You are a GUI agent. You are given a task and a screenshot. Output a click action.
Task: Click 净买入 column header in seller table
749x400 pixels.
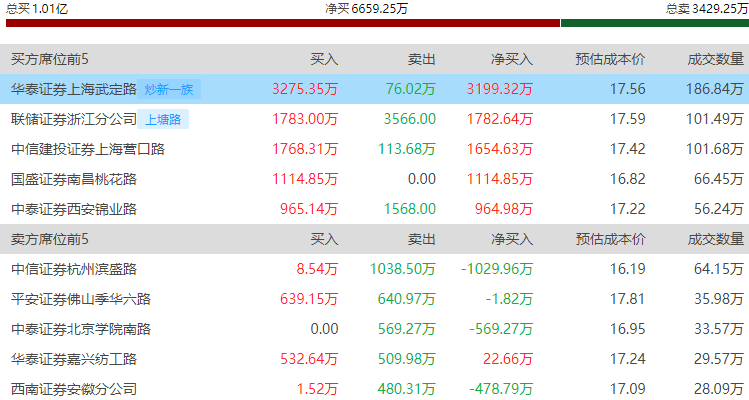click(512, 239)
